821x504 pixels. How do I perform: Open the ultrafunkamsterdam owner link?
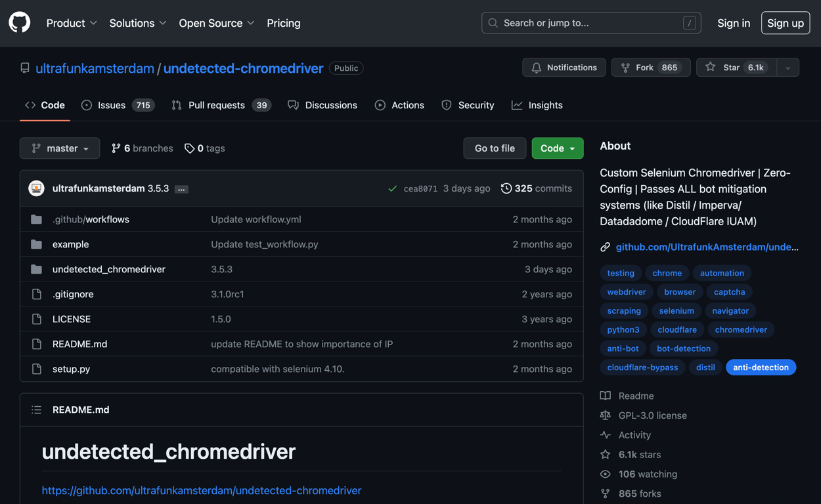95,68
